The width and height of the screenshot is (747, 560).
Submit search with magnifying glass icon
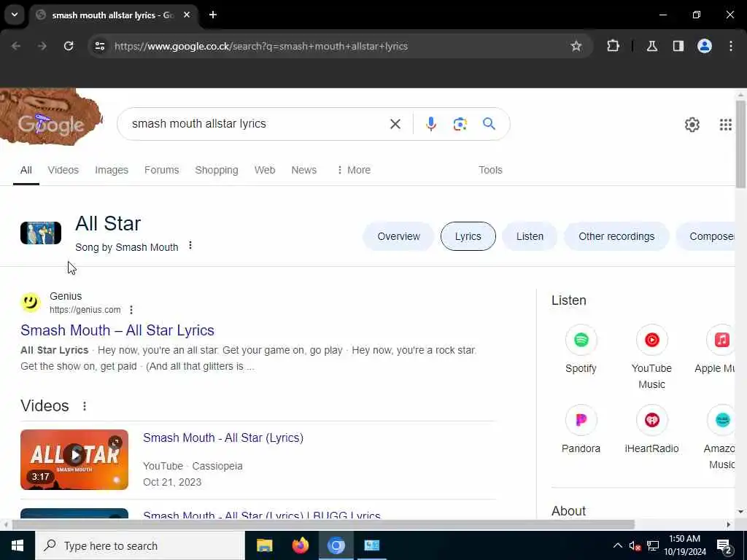(x=489, y=124)
